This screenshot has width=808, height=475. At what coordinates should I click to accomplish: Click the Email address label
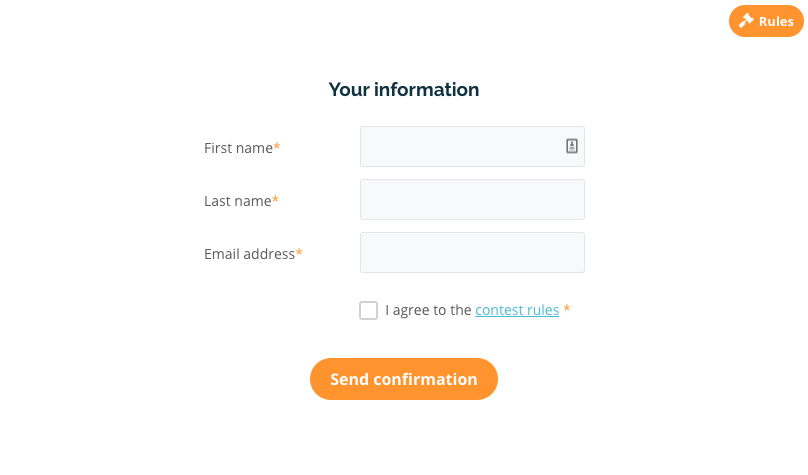point(249,254)
